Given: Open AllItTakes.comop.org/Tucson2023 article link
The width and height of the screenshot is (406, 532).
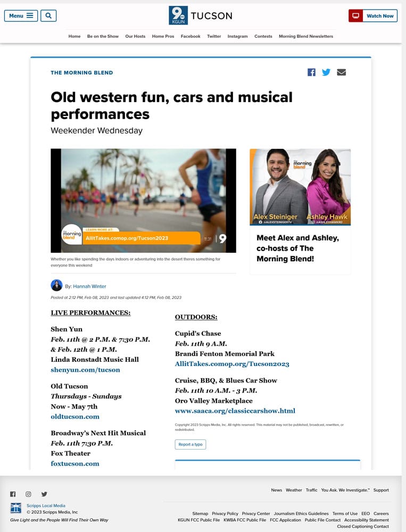Looking at the screenshot, I should [x=232, y=364].
